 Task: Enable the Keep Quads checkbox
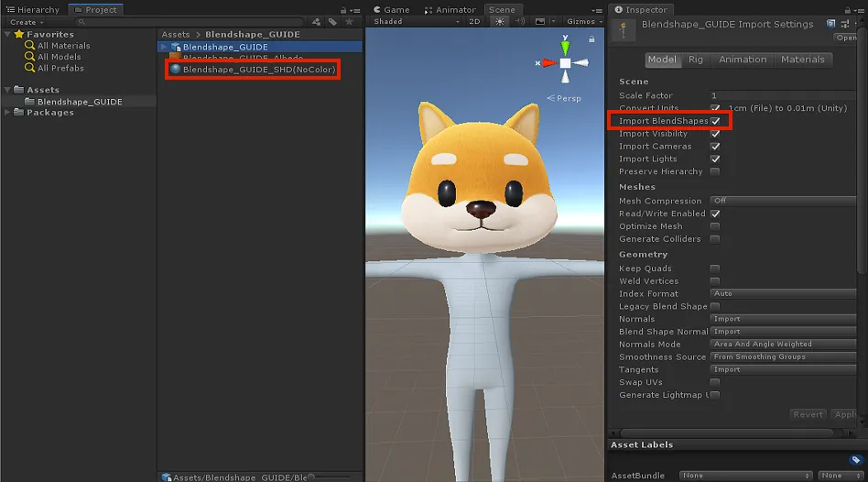[715, 268]
